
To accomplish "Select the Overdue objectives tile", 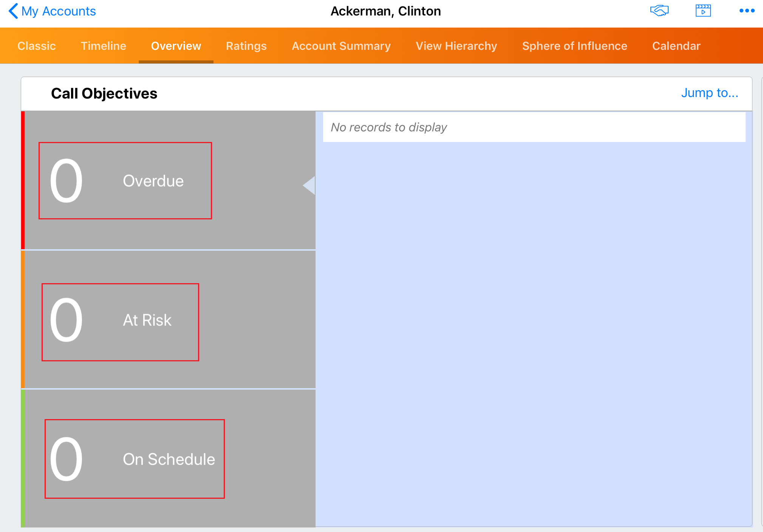I will point(153,181).
